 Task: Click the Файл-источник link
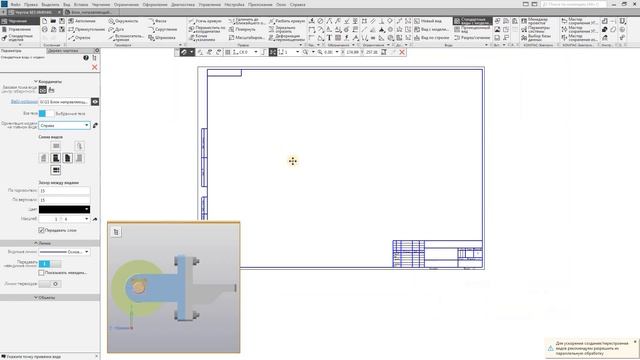[24, 102]
